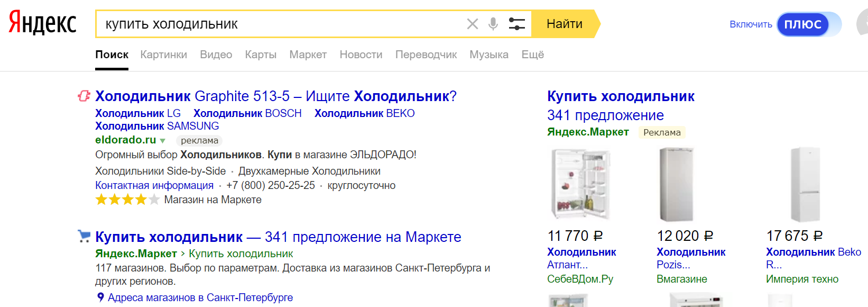Open the 'Холодильник Pozis...' product link
Screen dimensions: 868x307
pos(691,258)
